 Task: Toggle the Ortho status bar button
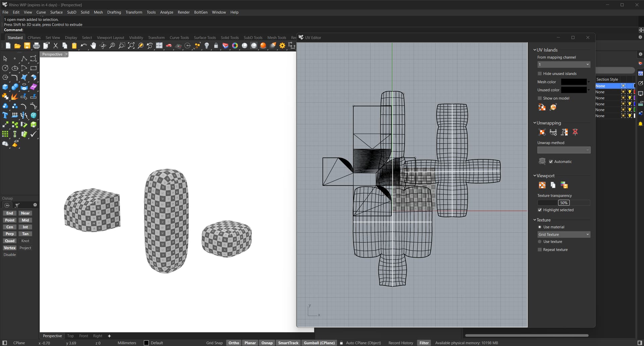click(234, 343)
